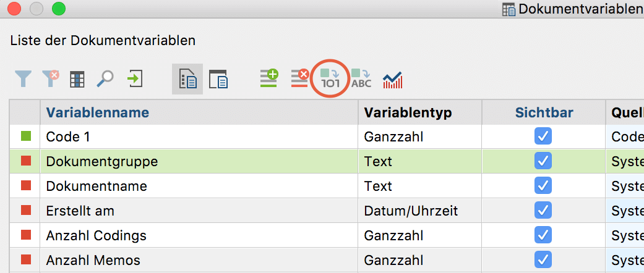644x273 pixels.
Task: Select the Anzahl Codings variable name
Action: point(96,235)
